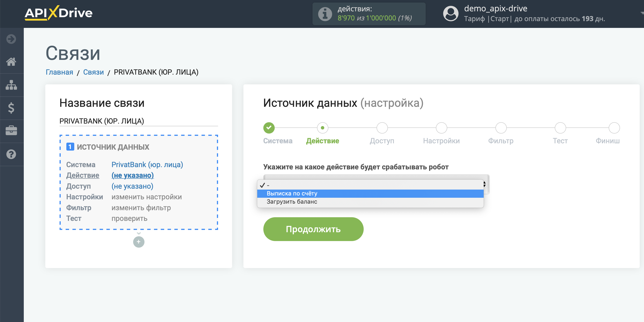This screenshot has height=322, width=644.
Task: Click the underlined (не указано) action link
Action: (132, 175)
